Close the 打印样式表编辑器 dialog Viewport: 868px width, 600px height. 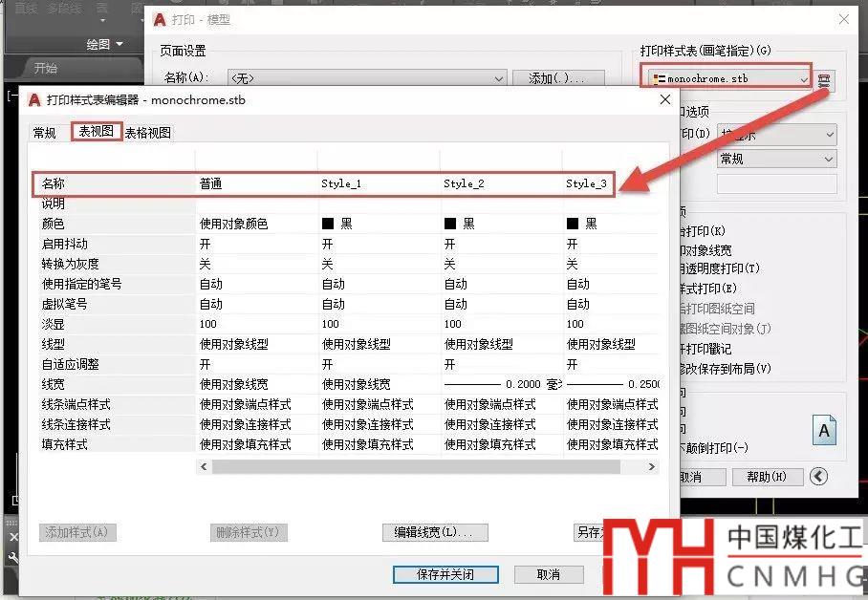coord(665,100)
